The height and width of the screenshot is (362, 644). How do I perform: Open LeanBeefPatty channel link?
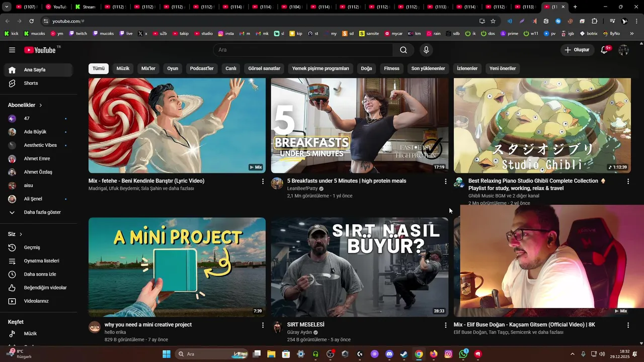[302, 189]
